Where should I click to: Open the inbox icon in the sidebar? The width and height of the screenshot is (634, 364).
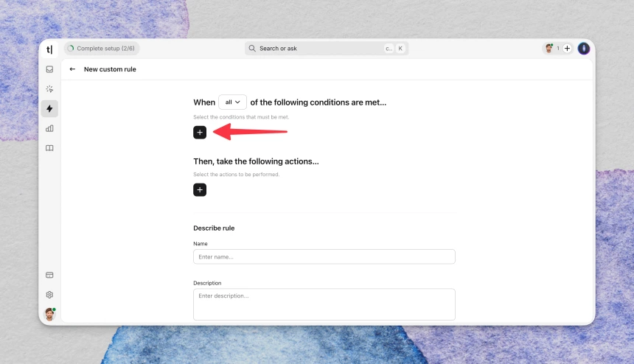(x=49, y=69)
